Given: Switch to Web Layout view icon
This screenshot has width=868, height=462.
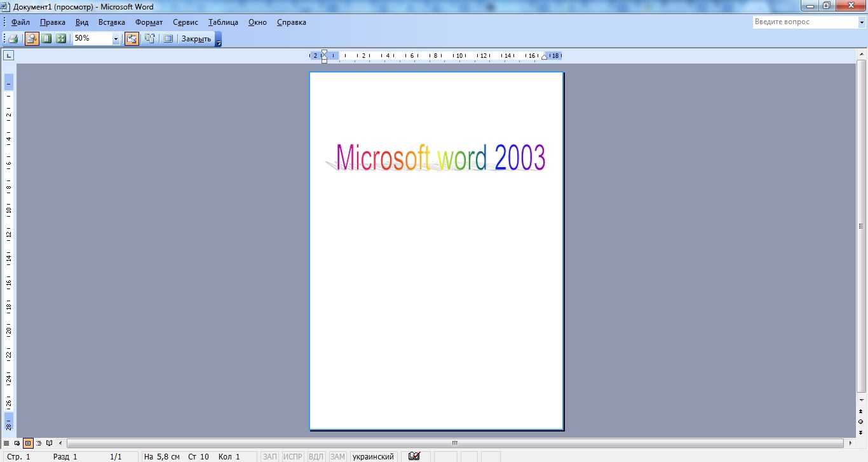Looking at the screenshot, I should point(17,443).
